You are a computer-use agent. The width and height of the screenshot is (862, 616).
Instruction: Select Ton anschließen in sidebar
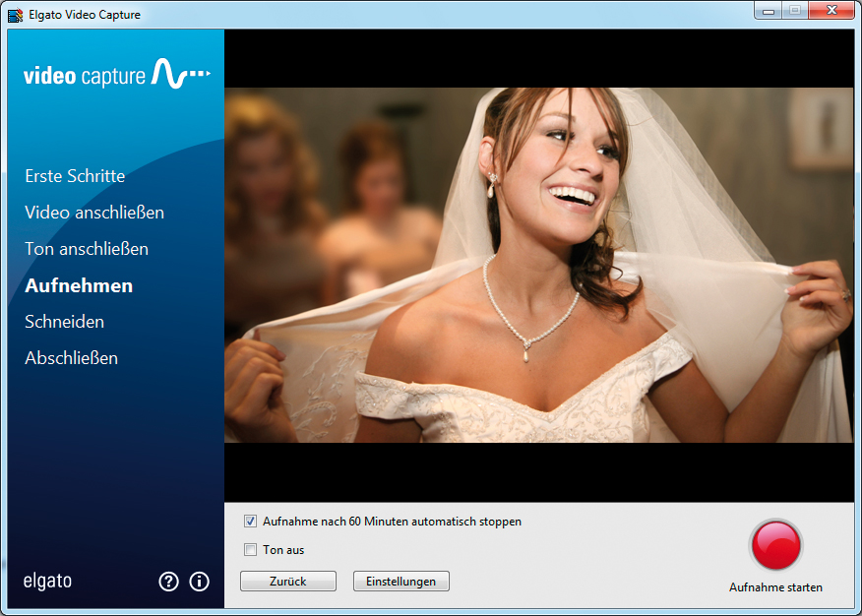pyautogui.click(x=87, y=249)
